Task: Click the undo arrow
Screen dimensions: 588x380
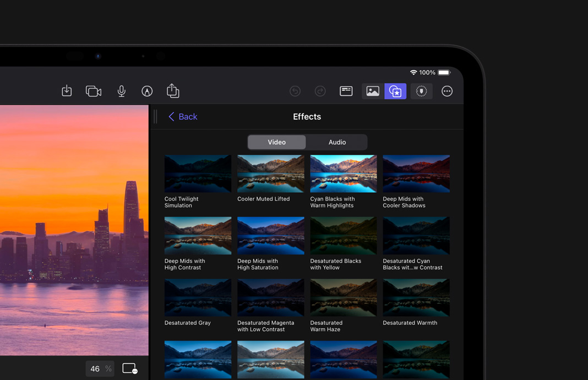Action: pyautogui.click(x=295, y=91)
